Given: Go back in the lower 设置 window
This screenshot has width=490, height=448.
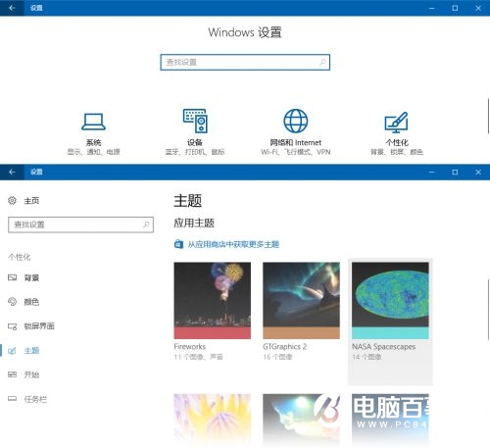Looking at the screenshot, I should (x=12, y=172).
